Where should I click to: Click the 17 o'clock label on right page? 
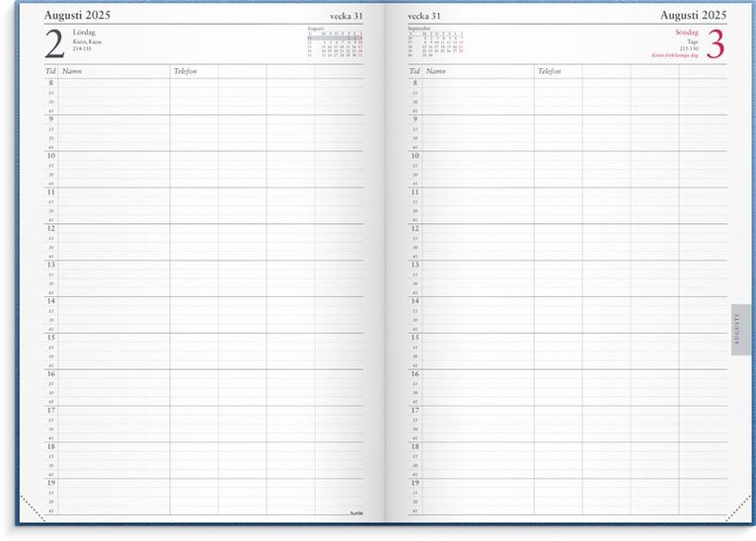coord(415,411)
